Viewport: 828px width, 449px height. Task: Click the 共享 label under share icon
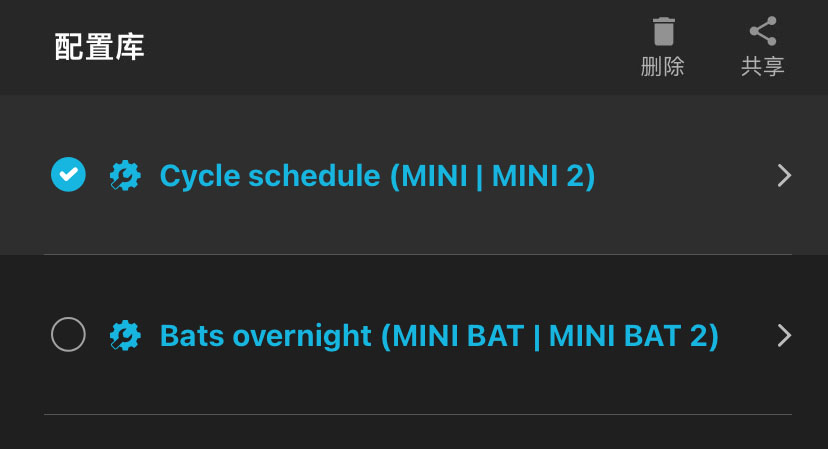point(763,67)
